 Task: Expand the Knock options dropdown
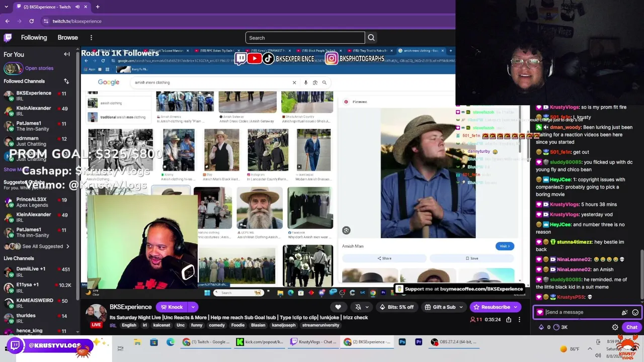pyautogui.click(x=193, y=307)
